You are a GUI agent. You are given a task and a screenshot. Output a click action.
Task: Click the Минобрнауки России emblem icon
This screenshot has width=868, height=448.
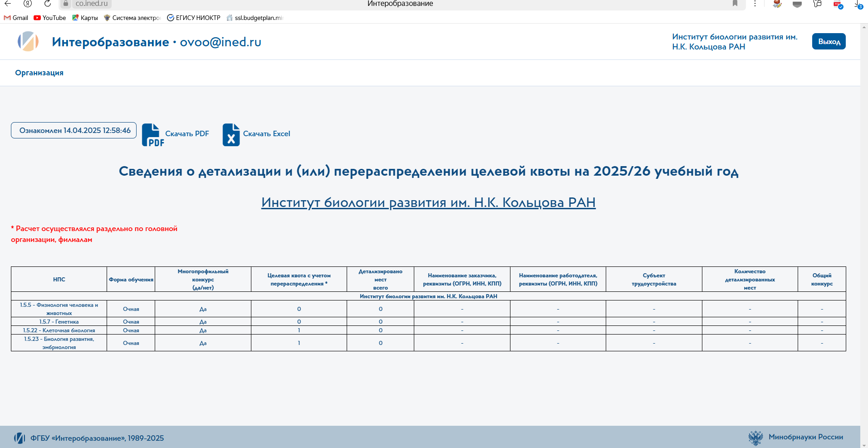[755, 438]
